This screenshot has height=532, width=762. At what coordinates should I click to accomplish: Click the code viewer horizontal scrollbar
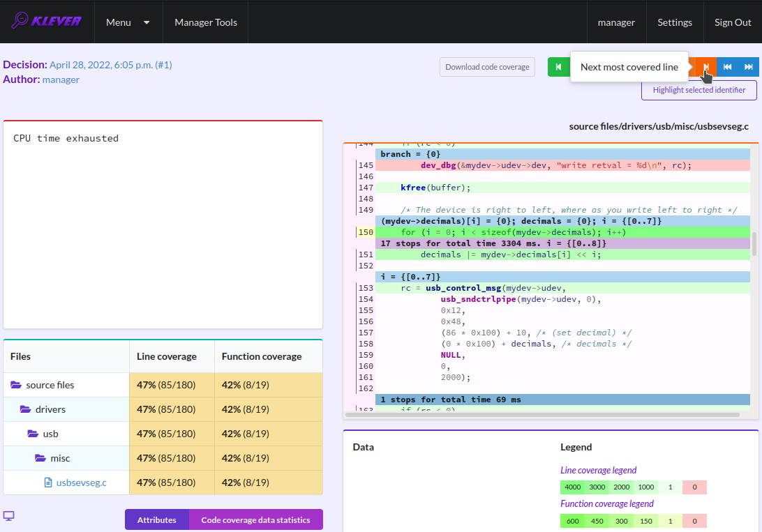pos(542,415)
